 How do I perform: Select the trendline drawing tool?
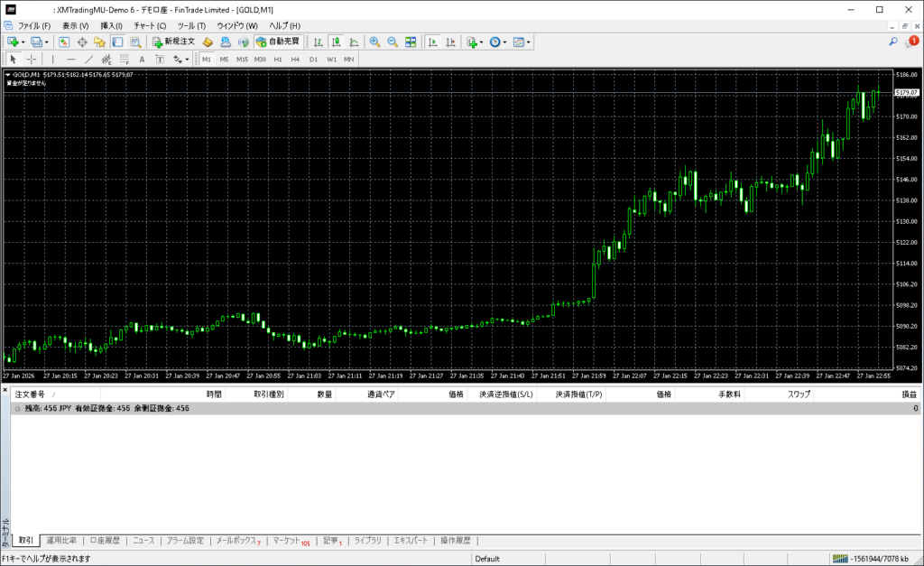coord(88,59)
